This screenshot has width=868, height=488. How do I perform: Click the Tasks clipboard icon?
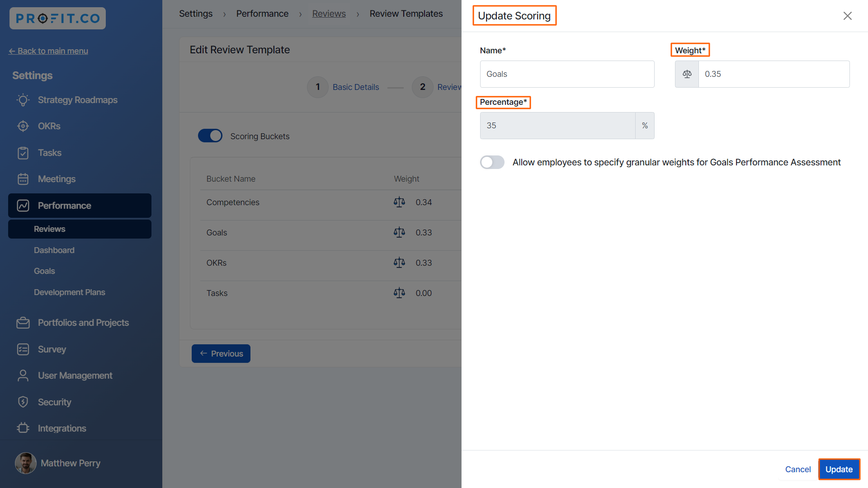click(23, 153)
